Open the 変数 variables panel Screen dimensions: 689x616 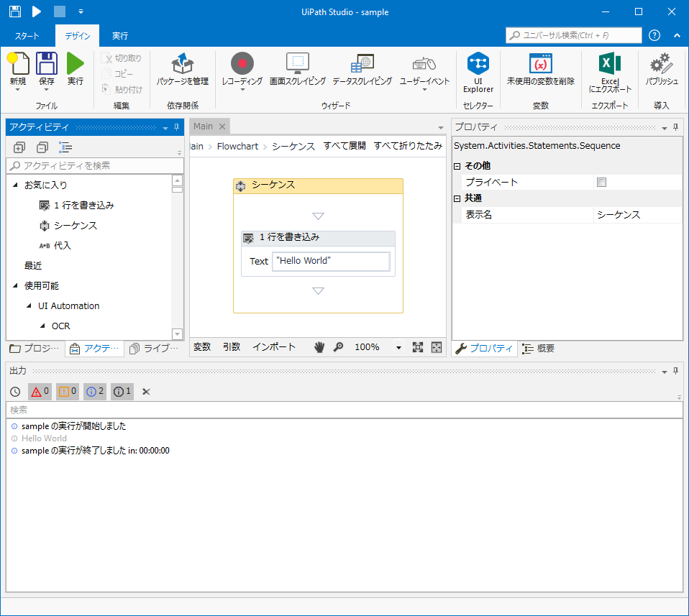coord(202,347)
